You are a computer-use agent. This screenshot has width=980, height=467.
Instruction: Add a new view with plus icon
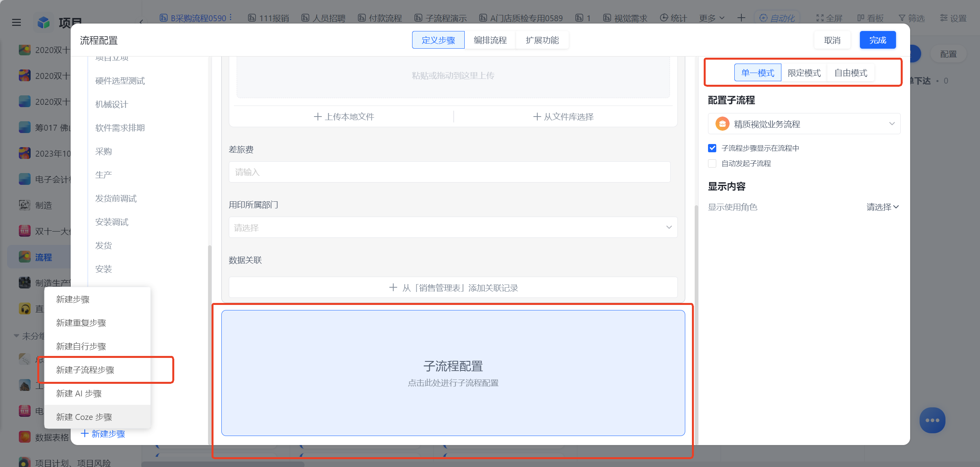tap(741, 18)
